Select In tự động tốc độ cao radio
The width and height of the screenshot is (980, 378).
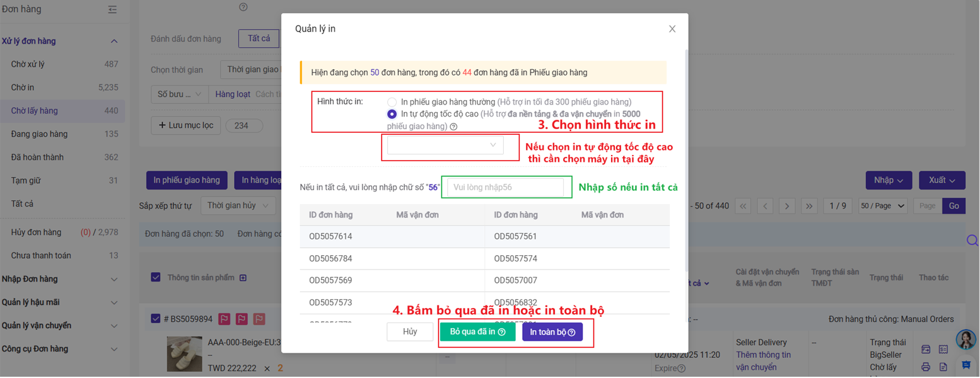pos(392,114)
